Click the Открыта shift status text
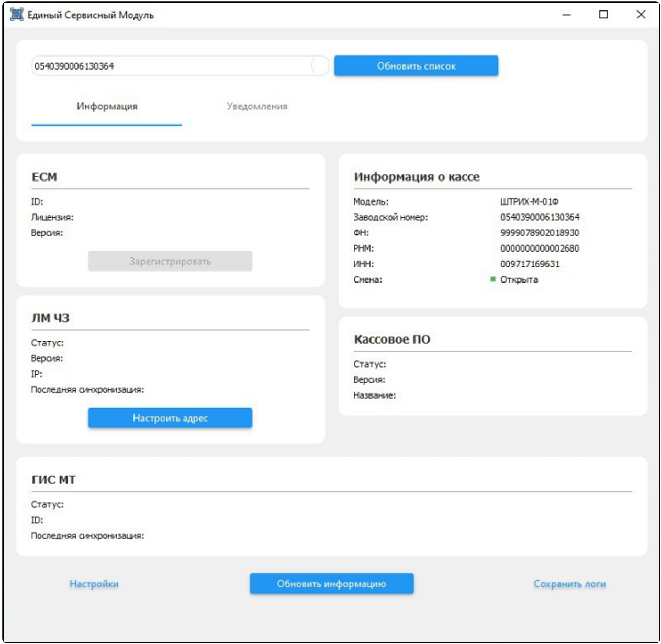The image size is (661, 644). click(519, 279)
